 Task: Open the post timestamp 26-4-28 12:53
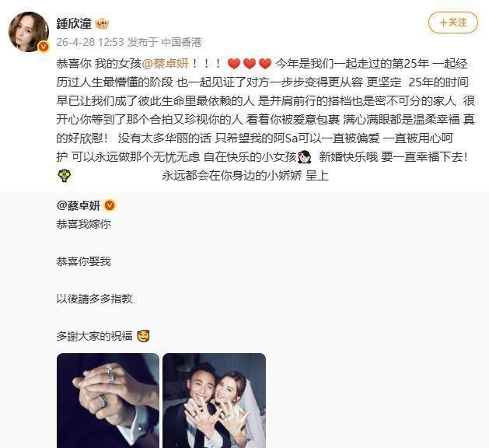click(x=90, y=42)
